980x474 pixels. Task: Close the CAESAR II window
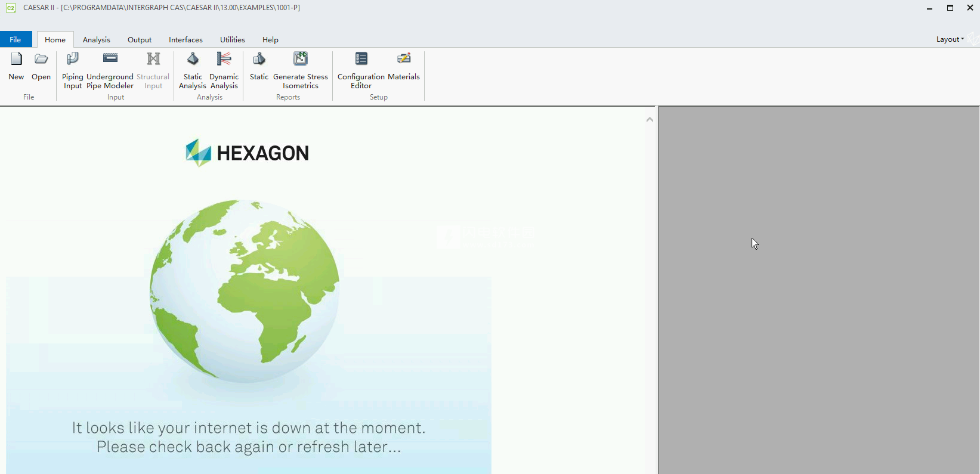coord(970,8)
